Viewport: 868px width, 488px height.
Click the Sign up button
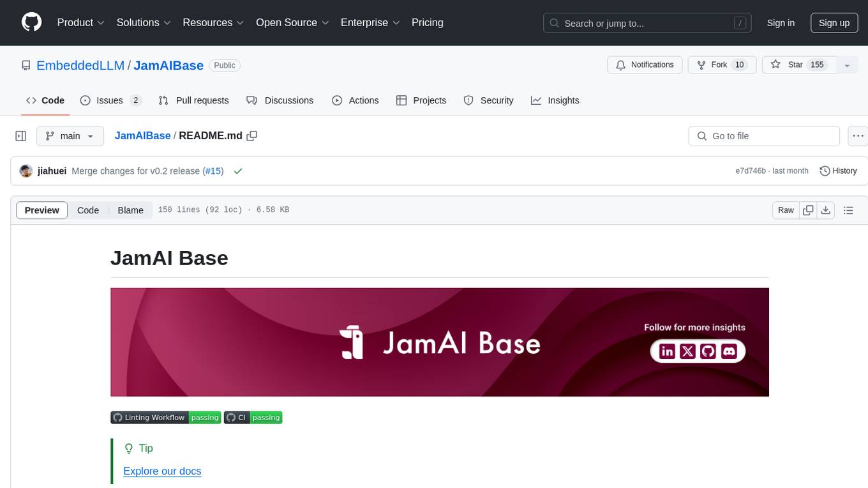(834, 23)
